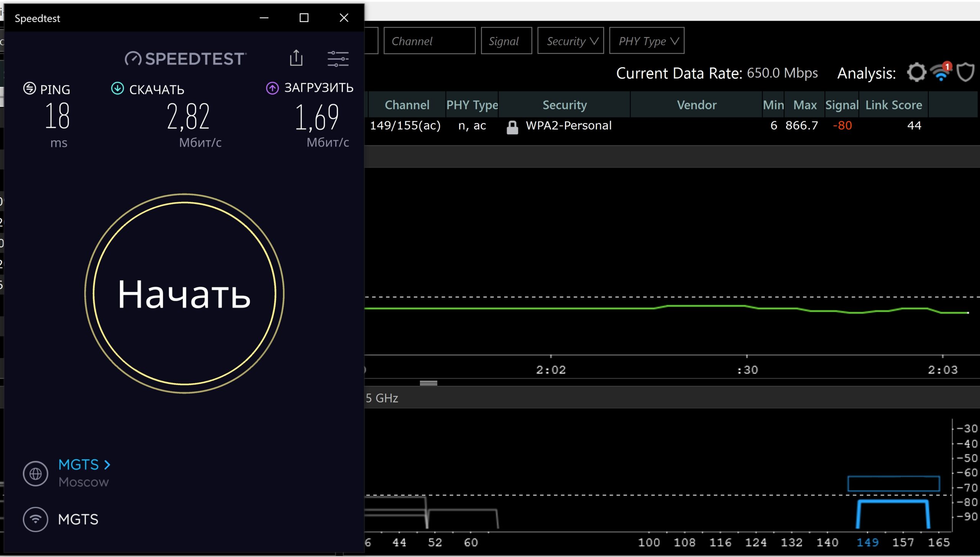Maximize the Speedtest window
The image size is (980, 557).
point(304,18)
